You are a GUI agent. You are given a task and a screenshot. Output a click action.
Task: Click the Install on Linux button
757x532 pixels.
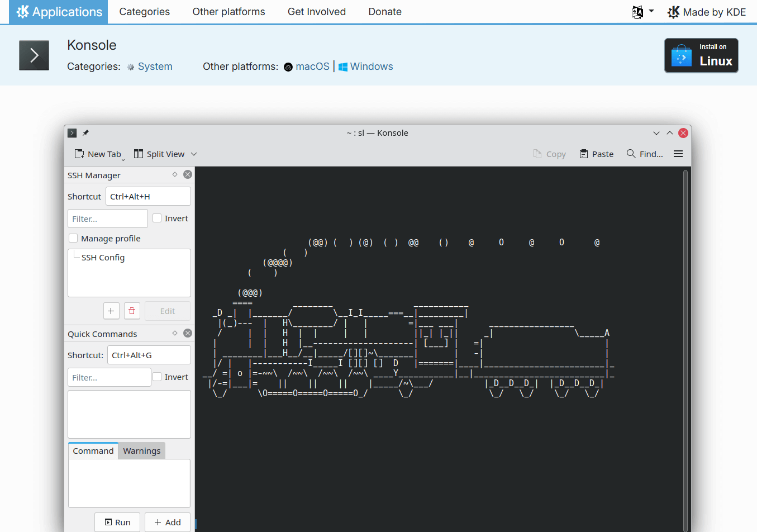click(x=701, y=55)
